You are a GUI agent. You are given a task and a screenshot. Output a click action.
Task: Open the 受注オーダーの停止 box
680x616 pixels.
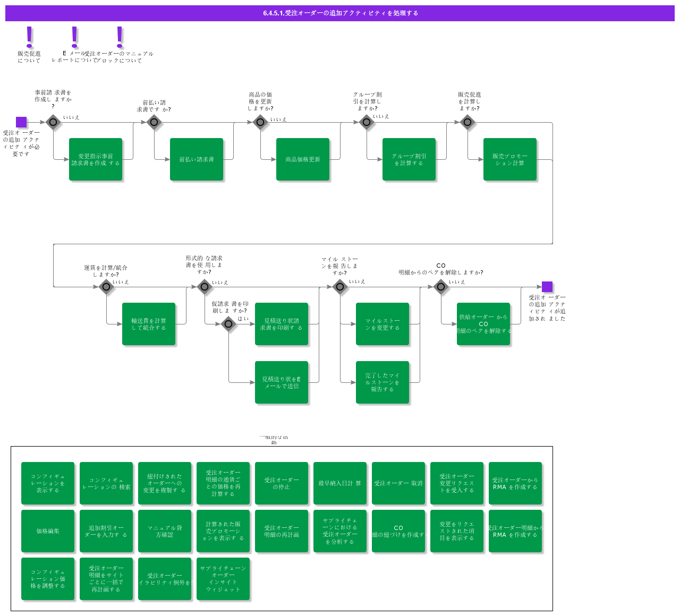(x=282, y=483)
